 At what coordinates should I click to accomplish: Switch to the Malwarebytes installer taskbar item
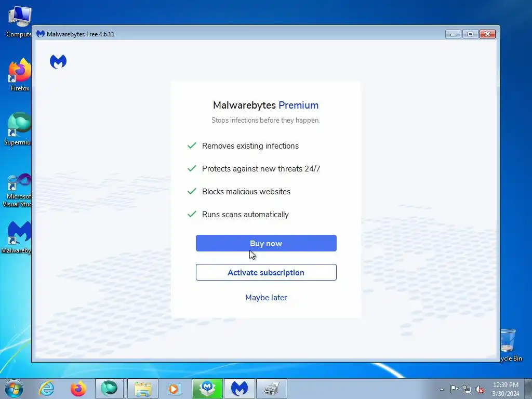(x=207, y=389)
